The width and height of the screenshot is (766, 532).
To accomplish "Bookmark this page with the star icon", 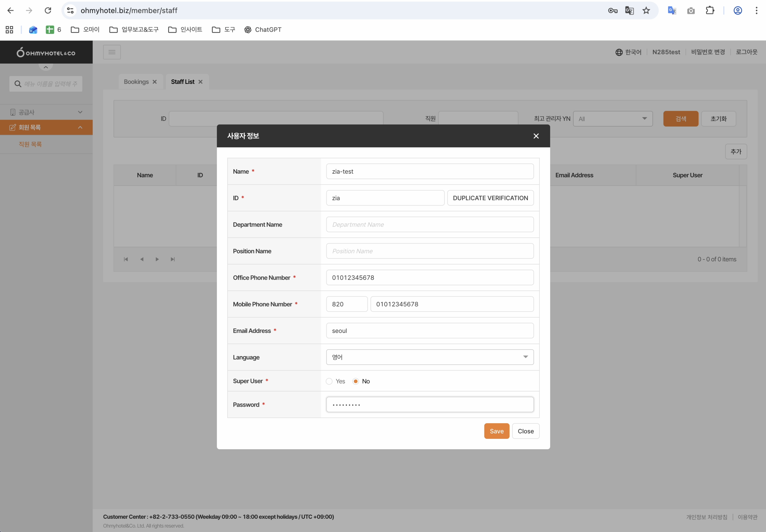I will tap(646, 11).
